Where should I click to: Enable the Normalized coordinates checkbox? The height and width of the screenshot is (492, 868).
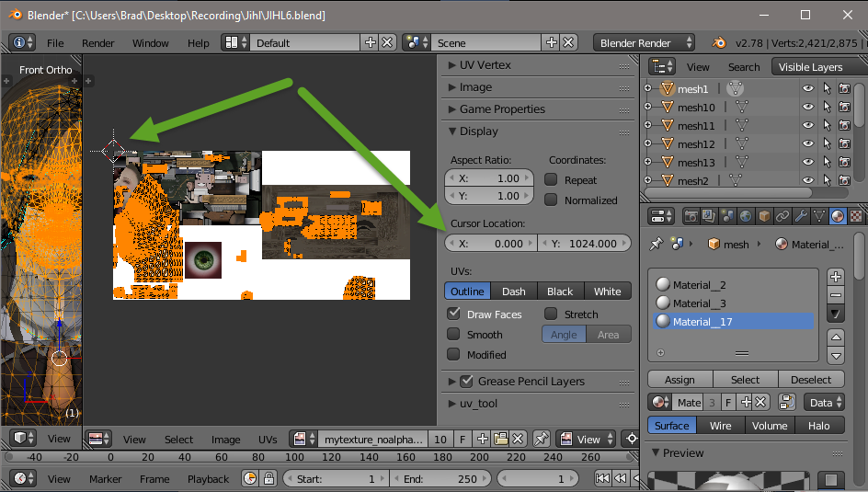click(551, 200)
